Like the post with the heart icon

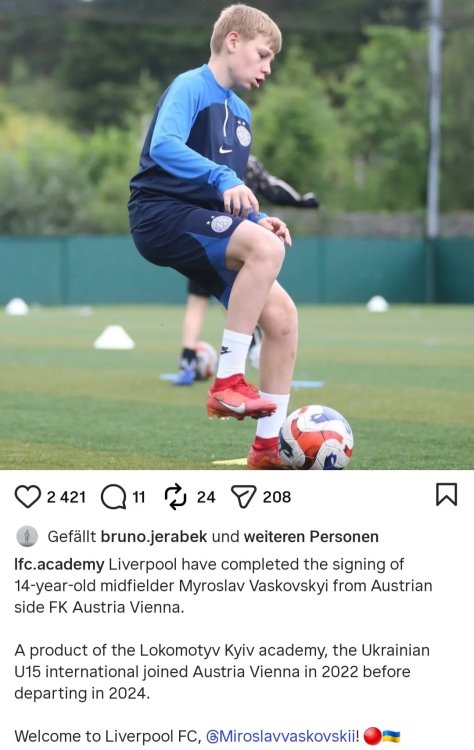(x=27, y=496)
